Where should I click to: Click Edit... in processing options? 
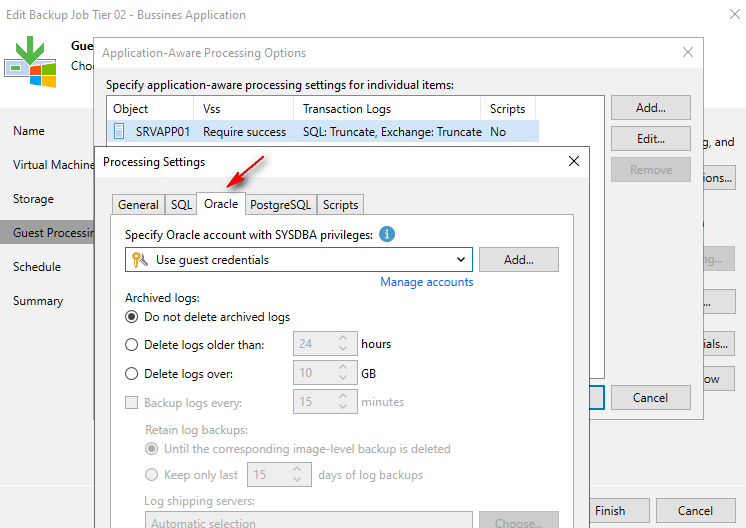[x=650, y=139]
